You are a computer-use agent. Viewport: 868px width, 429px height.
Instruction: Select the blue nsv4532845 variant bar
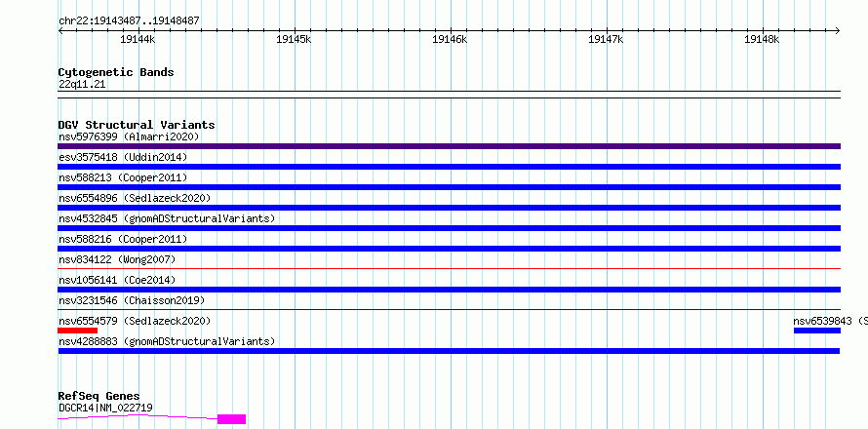click(x=449, y=228)
